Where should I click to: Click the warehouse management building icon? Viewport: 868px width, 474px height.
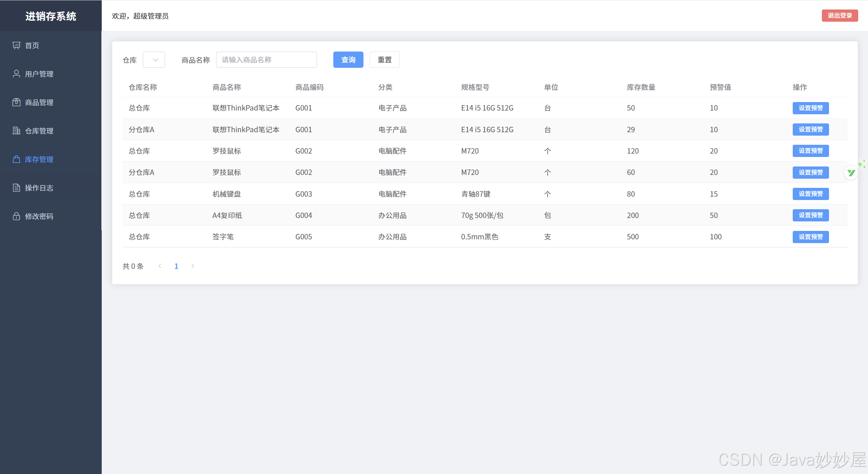point(16,131)
